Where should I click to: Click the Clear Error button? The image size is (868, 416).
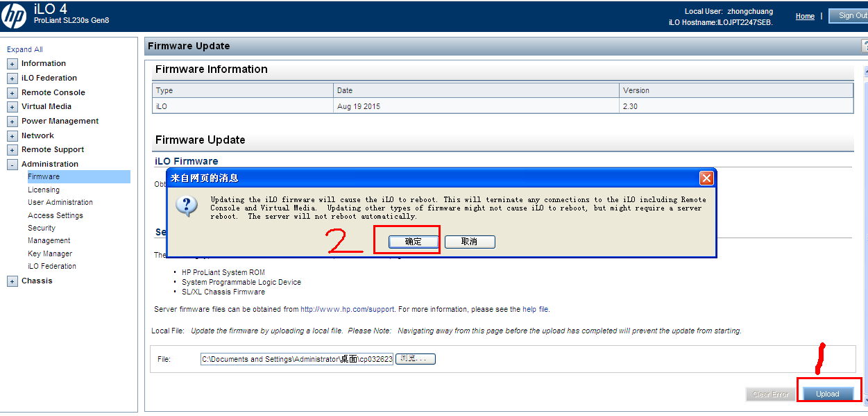coord(771,394)
